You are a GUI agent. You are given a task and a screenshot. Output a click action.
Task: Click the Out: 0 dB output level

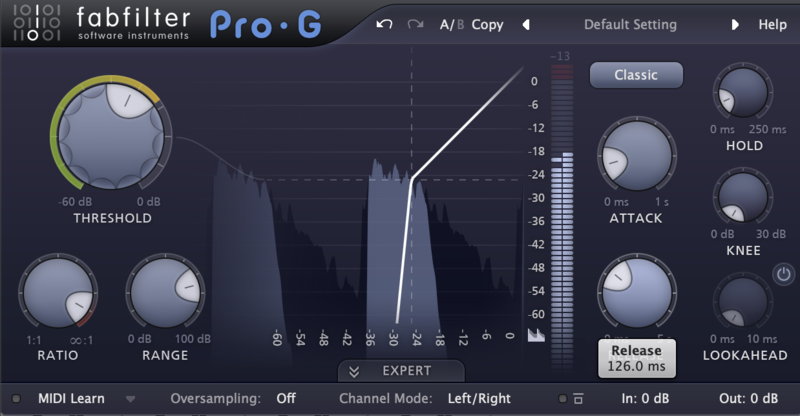[x=748, y=399]
